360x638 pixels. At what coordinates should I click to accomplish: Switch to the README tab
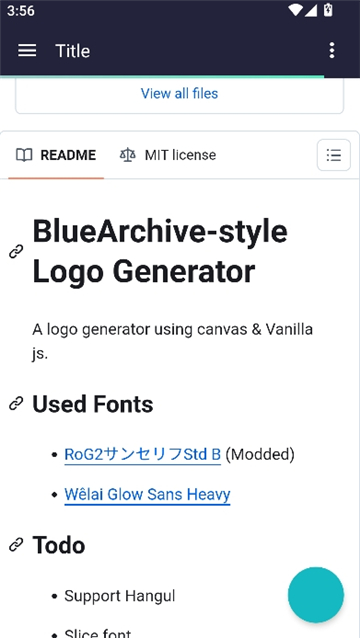click(56, 155)
